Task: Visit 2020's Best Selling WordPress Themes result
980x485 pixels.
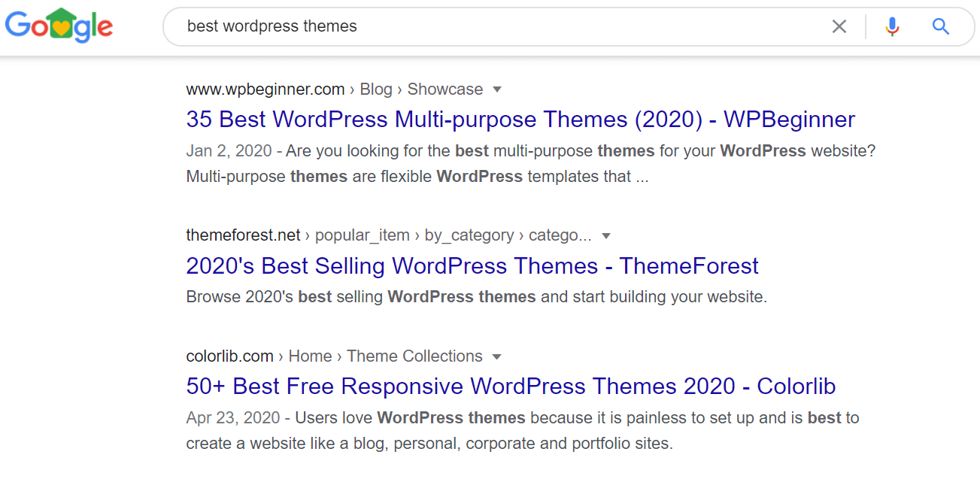Action: click(472, 265)
